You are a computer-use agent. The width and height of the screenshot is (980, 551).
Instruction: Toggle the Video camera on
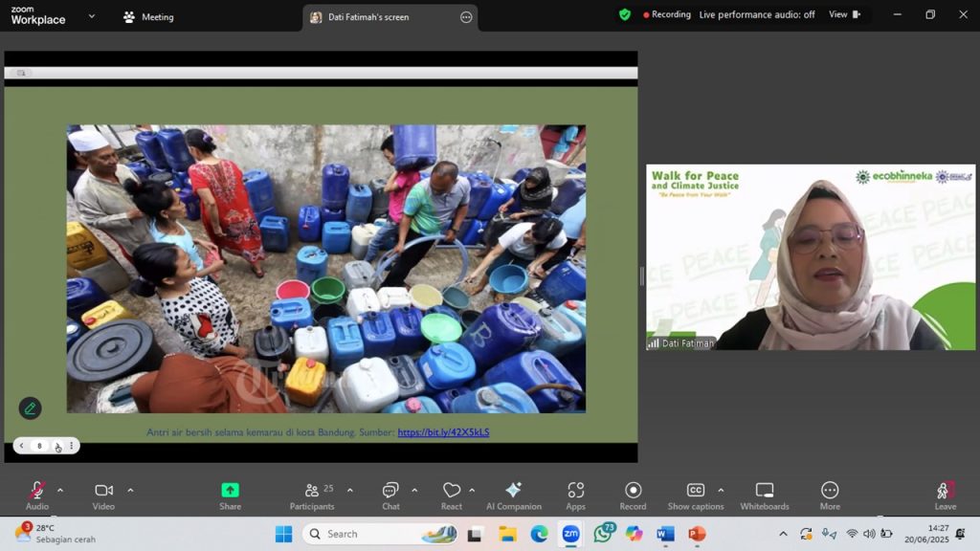103,495
